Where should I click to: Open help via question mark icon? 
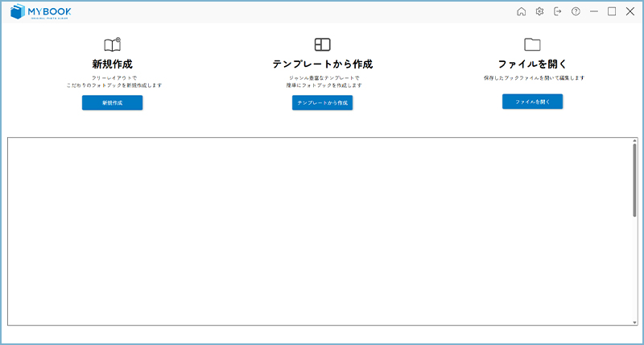[x=576, y=11]
